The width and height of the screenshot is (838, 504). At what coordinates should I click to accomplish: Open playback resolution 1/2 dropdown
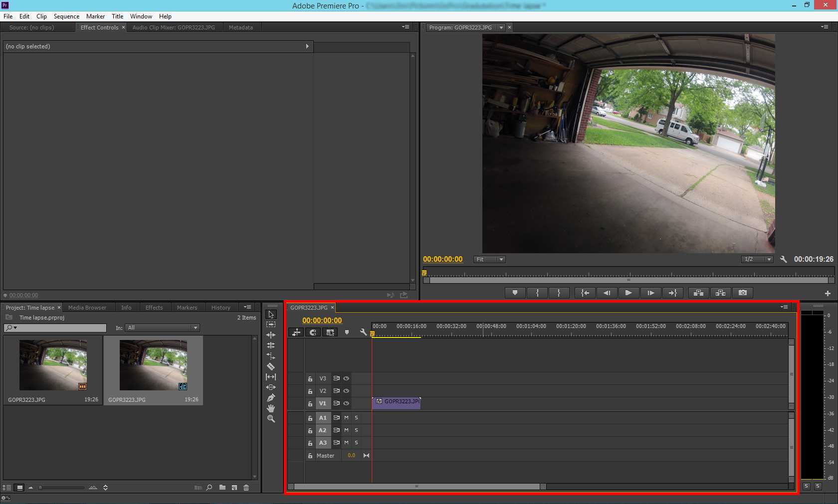[x=757, y=259]
